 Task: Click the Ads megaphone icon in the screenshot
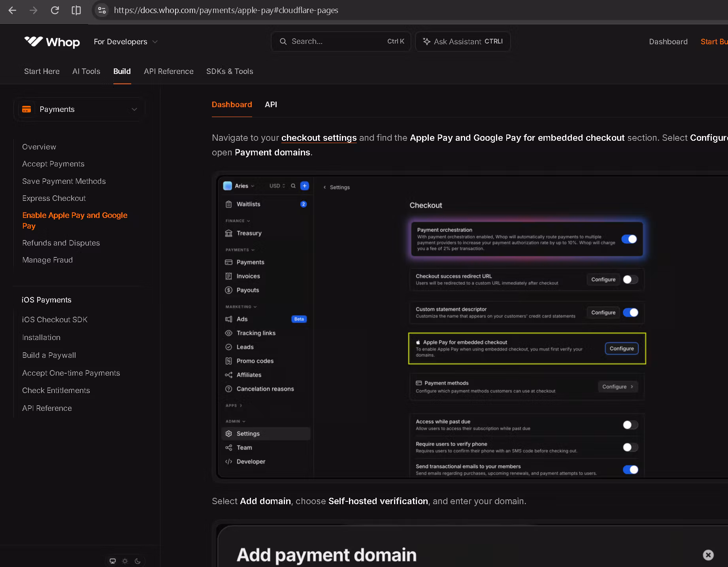(x=228, y=319)
